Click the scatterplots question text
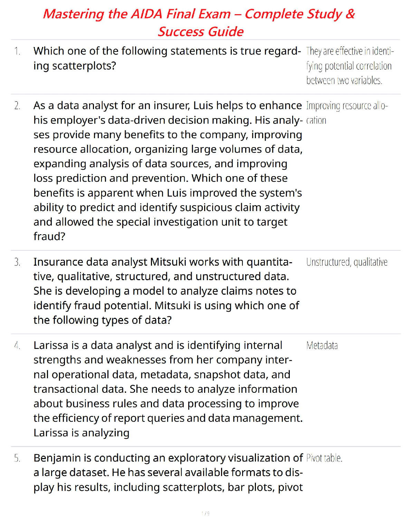This screenshot has height=532, width=411. (x=167, y=58)
